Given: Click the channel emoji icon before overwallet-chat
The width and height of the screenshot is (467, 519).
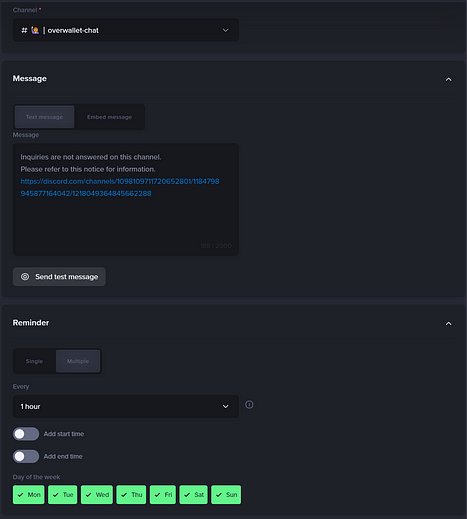Looking at the screenshot, I should click(35, 30).
